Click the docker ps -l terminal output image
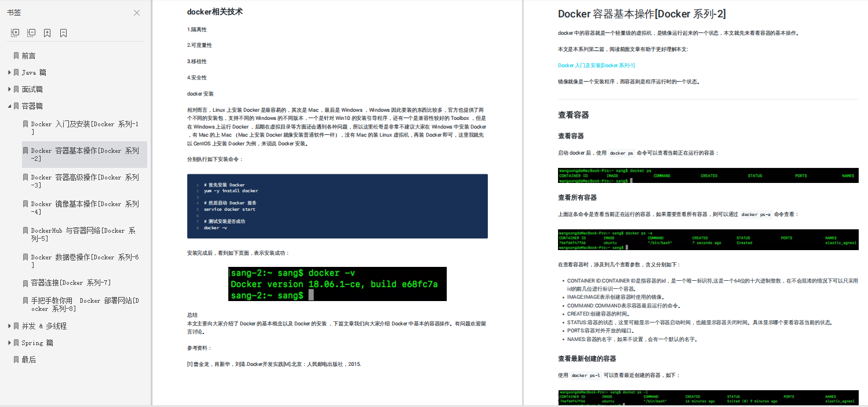This screenshot has height=407, width=868. click(708, 398)
